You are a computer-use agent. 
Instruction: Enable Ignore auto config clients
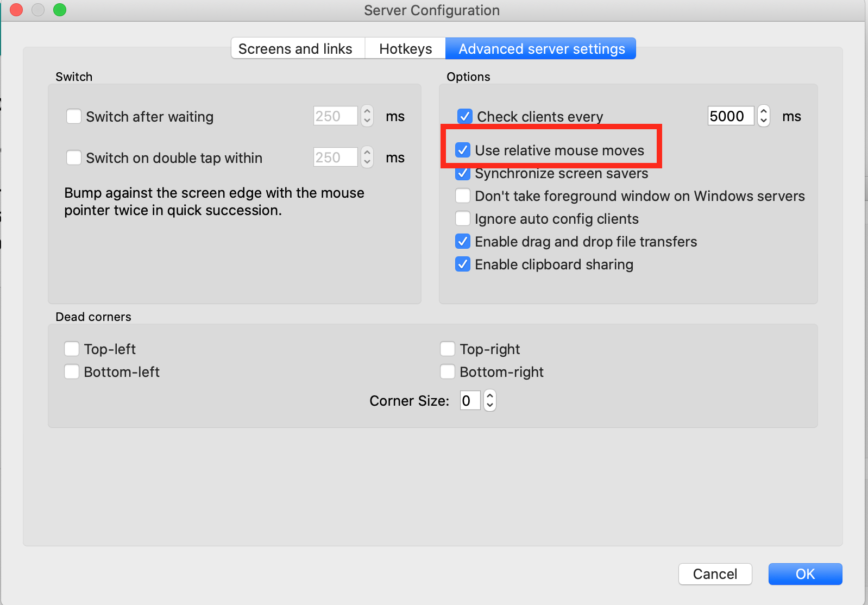463,218
